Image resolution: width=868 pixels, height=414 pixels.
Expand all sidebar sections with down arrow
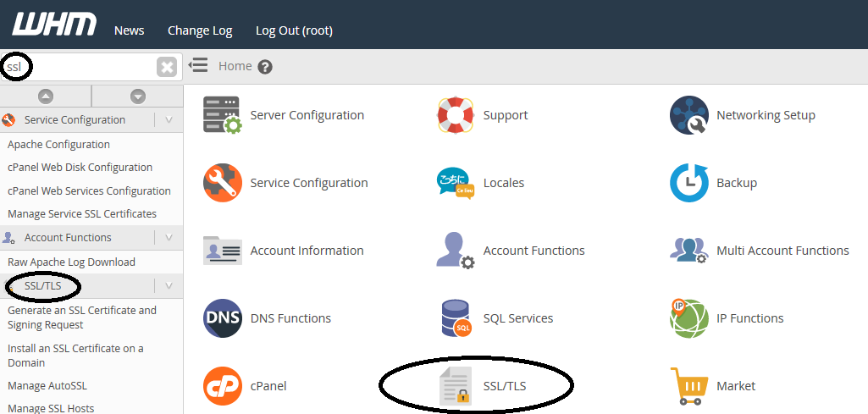click(138, 97)
